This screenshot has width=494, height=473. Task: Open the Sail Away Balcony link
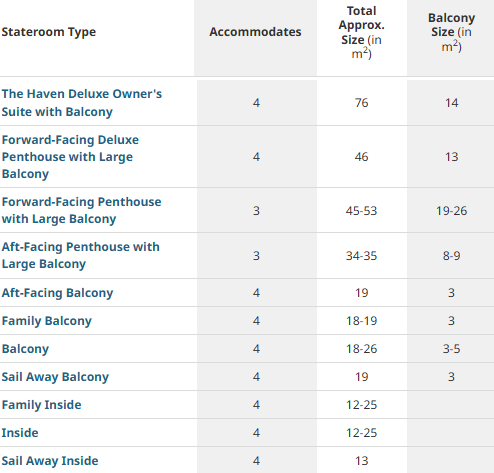(55, 377)
